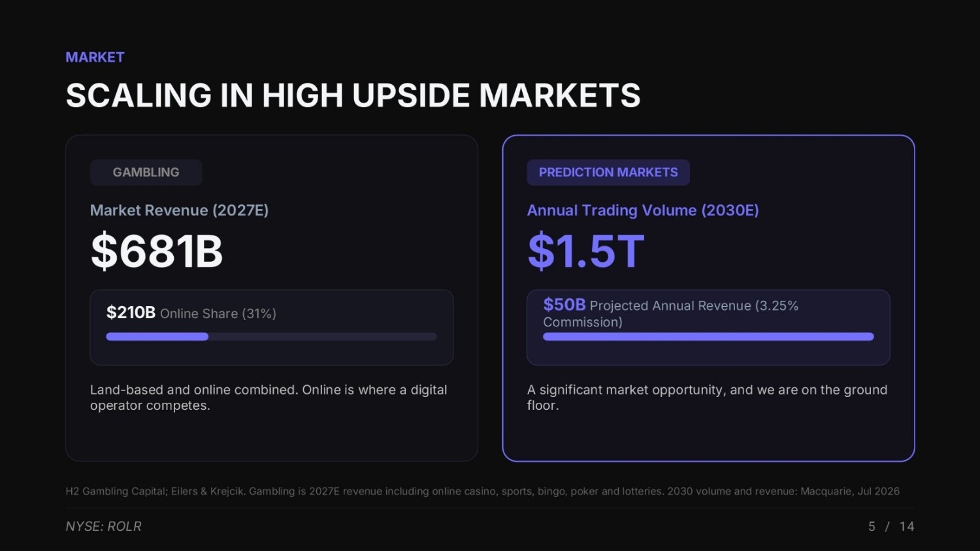Click the '5 / 14' page number
The width and height of the screenshot is (980, 551).
(891, 526)
